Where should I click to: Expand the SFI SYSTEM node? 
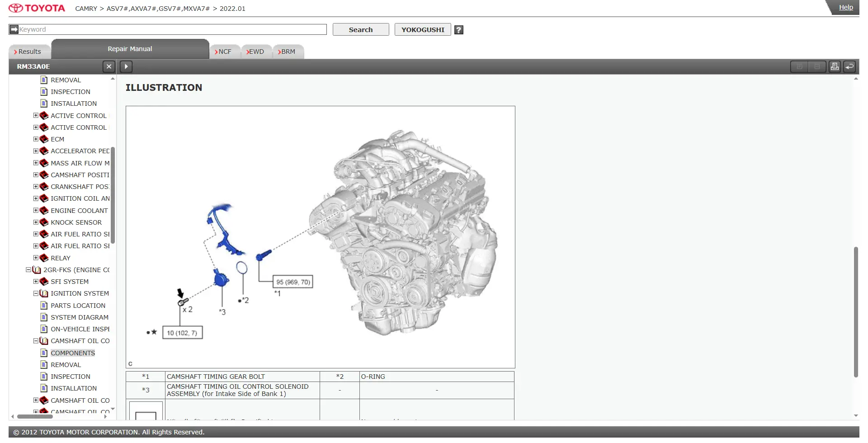click(x=36, y=282)
